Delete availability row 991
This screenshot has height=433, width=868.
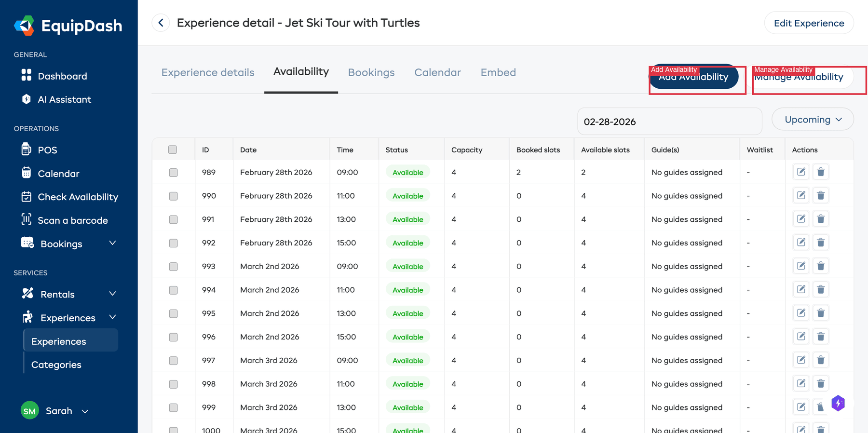(821, 219)
